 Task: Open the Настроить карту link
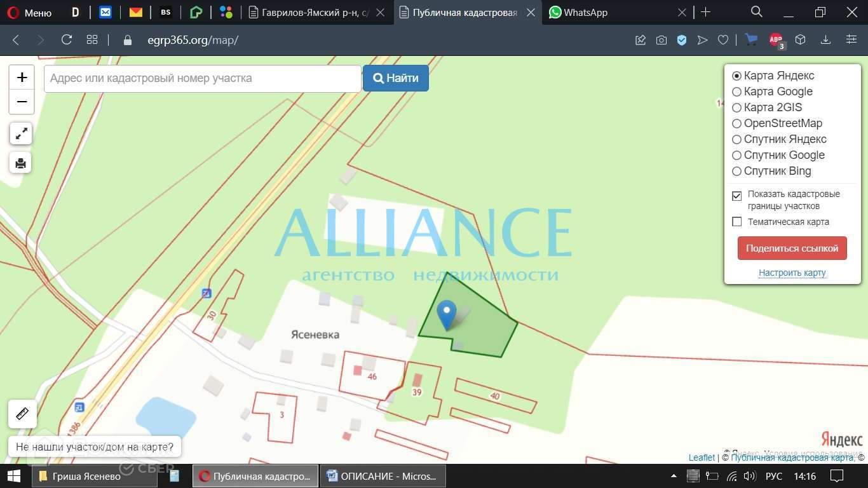792,273
